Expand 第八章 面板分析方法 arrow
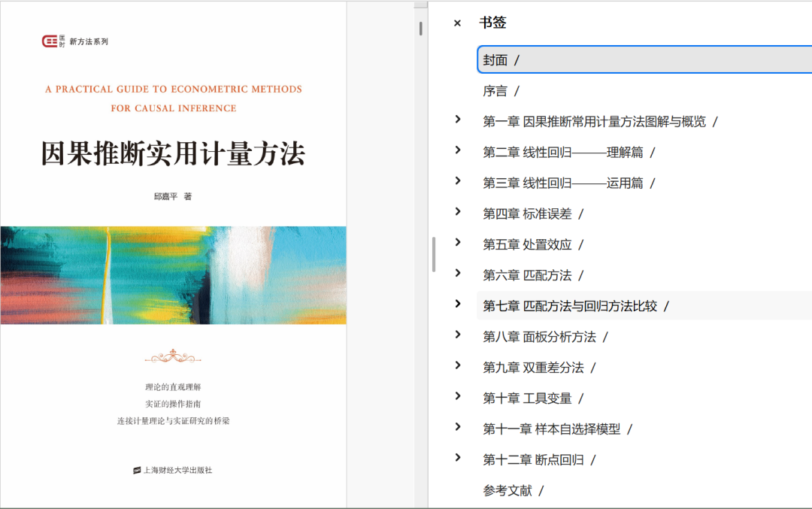This screenshot has height=509, width=812. pos(457,335)
